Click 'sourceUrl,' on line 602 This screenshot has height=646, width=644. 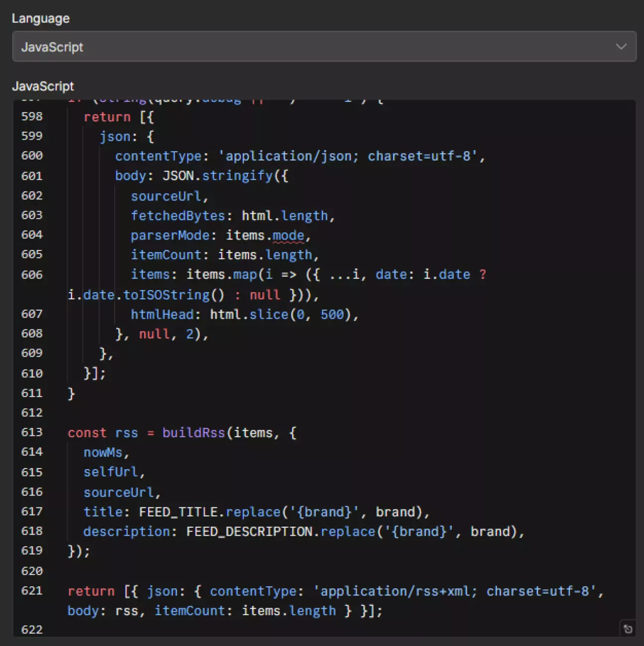click(169, 196)
